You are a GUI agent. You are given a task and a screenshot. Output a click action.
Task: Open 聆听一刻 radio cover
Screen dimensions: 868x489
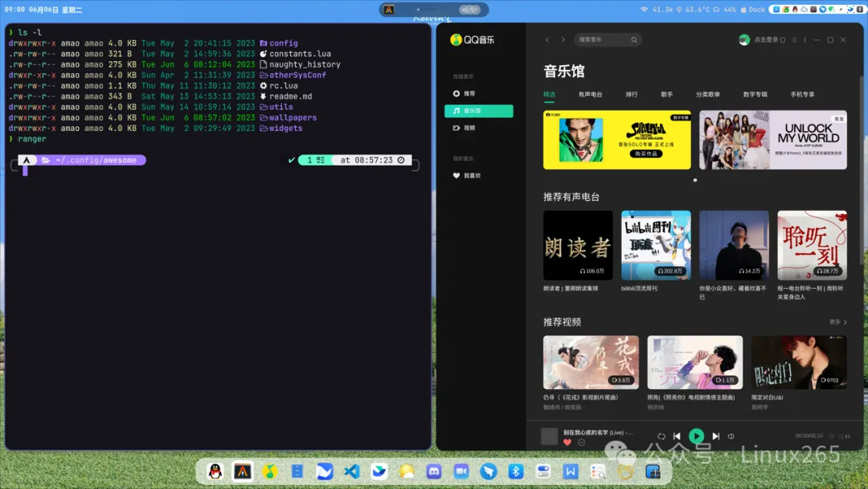812,245
